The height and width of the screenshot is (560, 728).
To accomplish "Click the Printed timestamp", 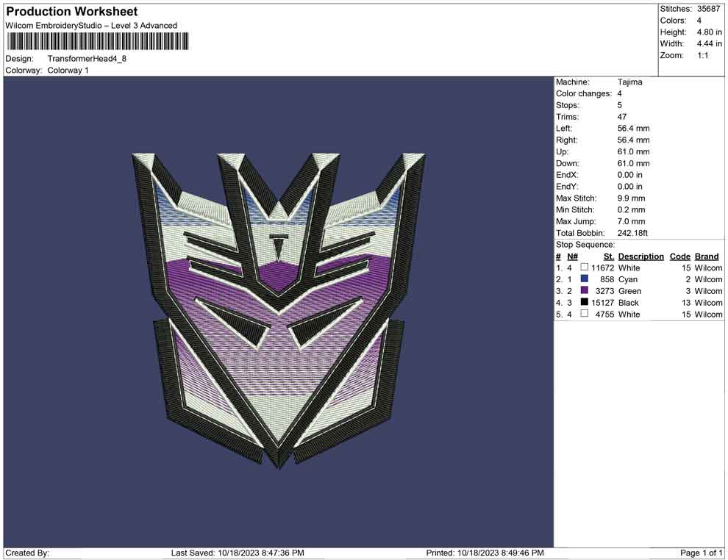I will [x=485, y=553].
